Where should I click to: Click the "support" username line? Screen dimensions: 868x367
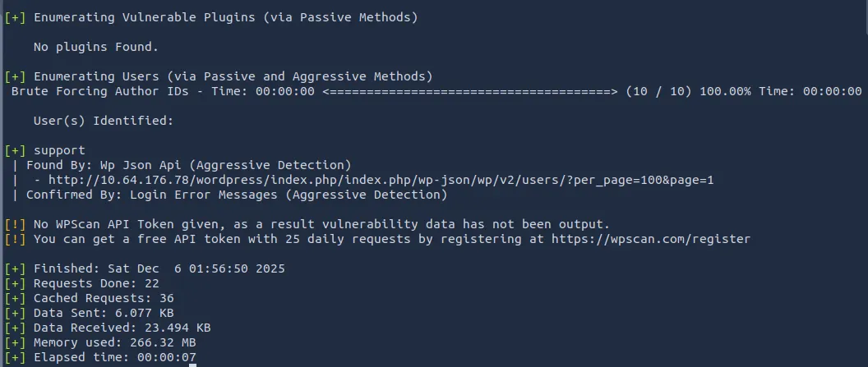point(59,150)
